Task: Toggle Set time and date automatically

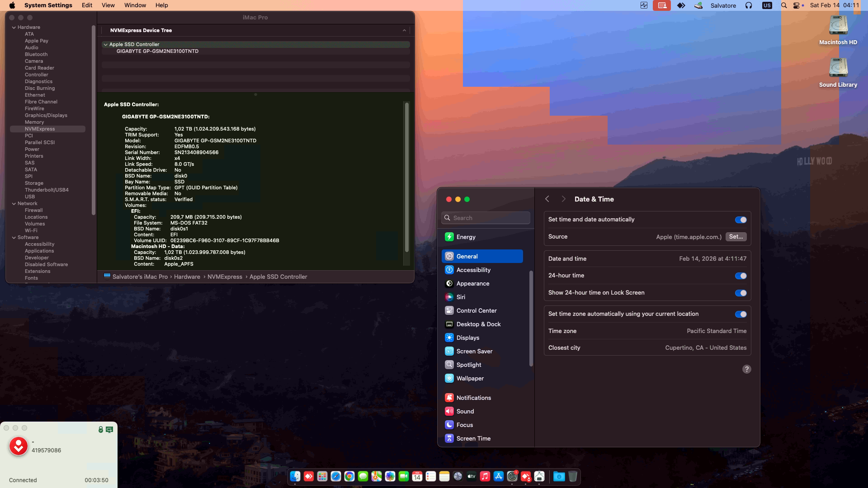Action: point(741,220)
